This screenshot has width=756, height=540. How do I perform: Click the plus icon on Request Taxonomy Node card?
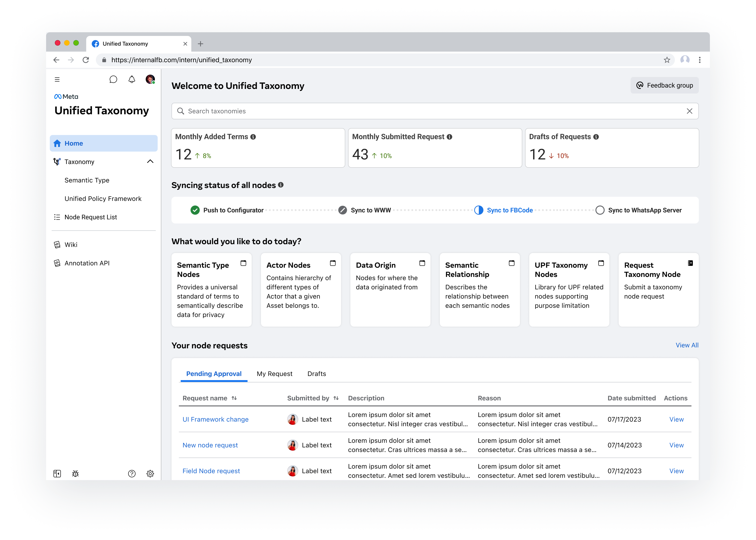(x=691, y=263)
